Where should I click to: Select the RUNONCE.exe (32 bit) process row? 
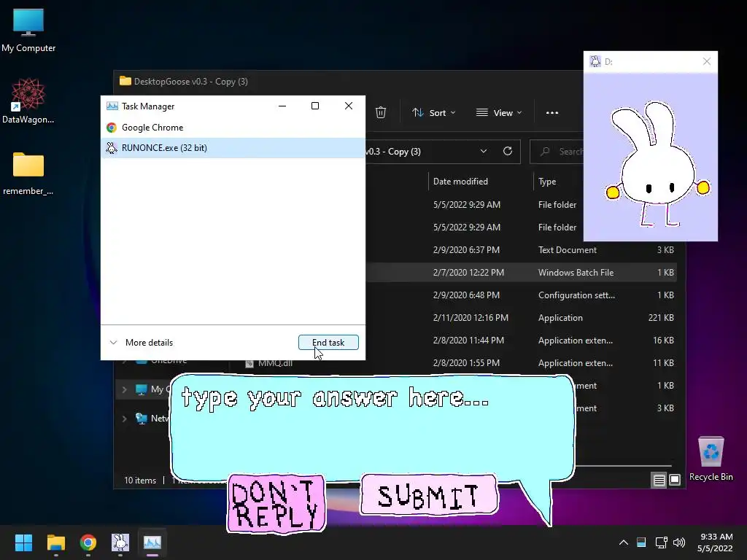[x=233, y=147]
